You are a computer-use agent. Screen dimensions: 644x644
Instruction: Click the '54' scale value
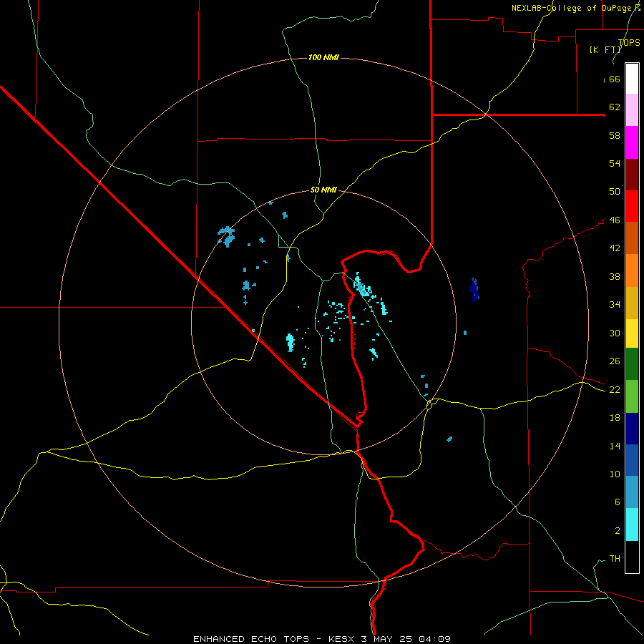click(615, 163)
